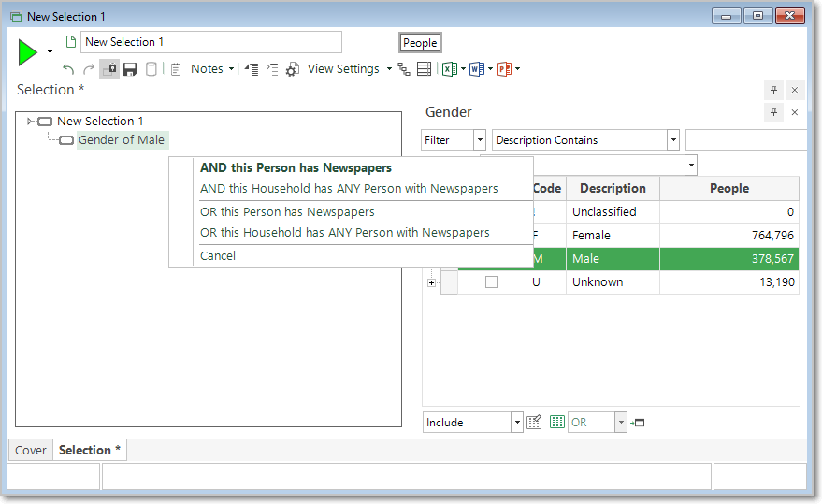The height and width of the screenshot is (504, 822).
Task: Sort by the People column header
Action: [729, 188]
